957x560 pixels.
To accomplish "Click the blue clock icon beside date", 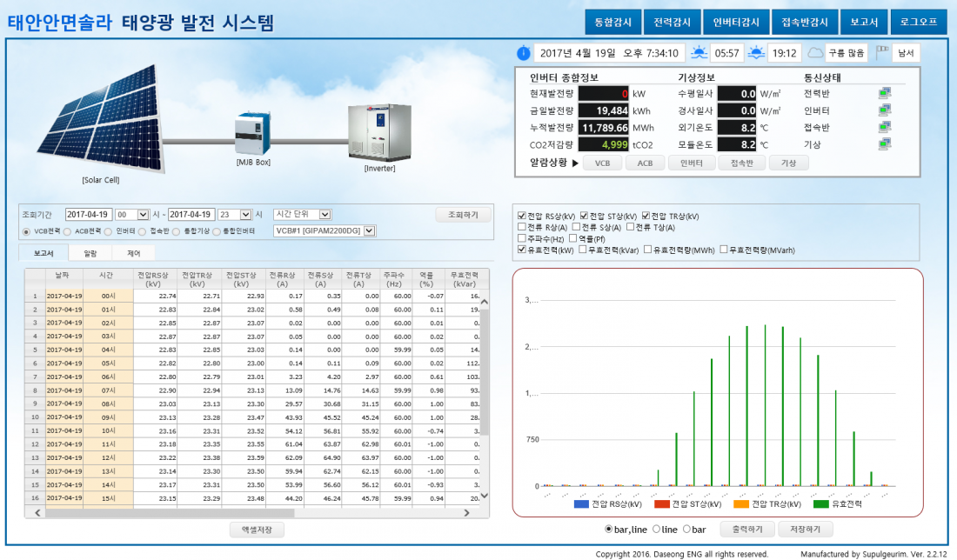I will tap(523, 53).
